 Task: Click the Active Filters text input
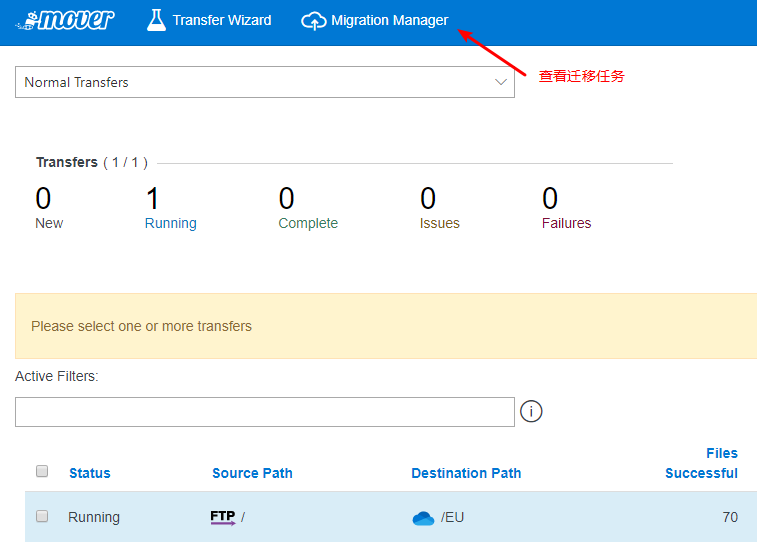coord(264,412)
